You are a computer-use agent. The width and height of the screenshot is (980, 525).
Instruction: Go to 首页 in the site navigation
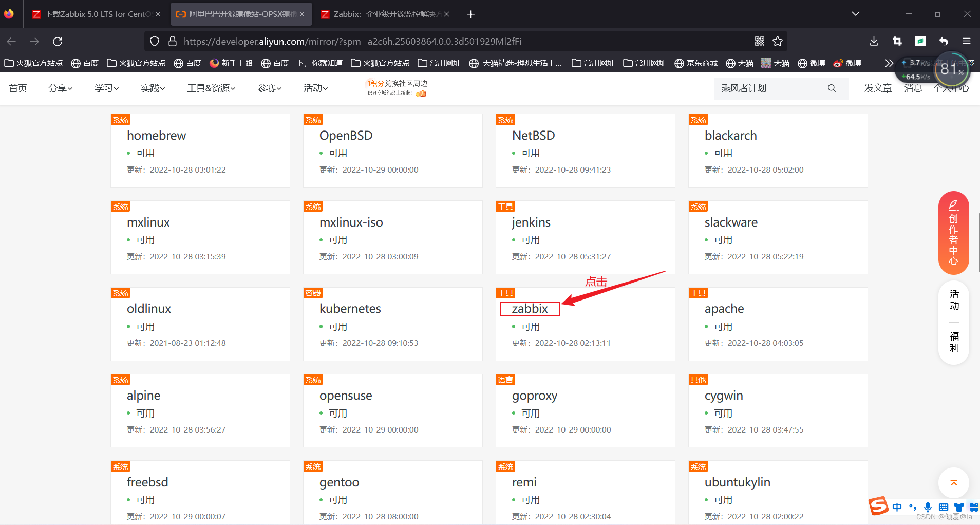(x=18, y=88)
